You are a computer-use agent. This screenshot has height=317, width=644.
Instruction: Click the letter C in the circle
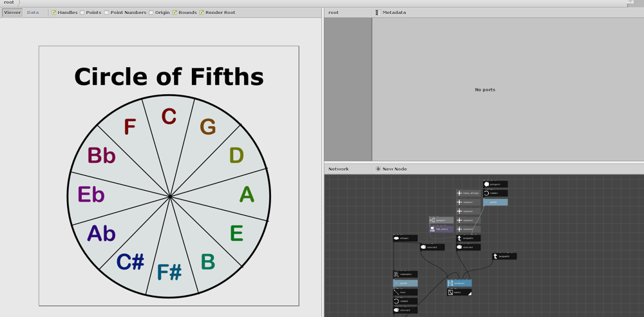pos(169,117)
